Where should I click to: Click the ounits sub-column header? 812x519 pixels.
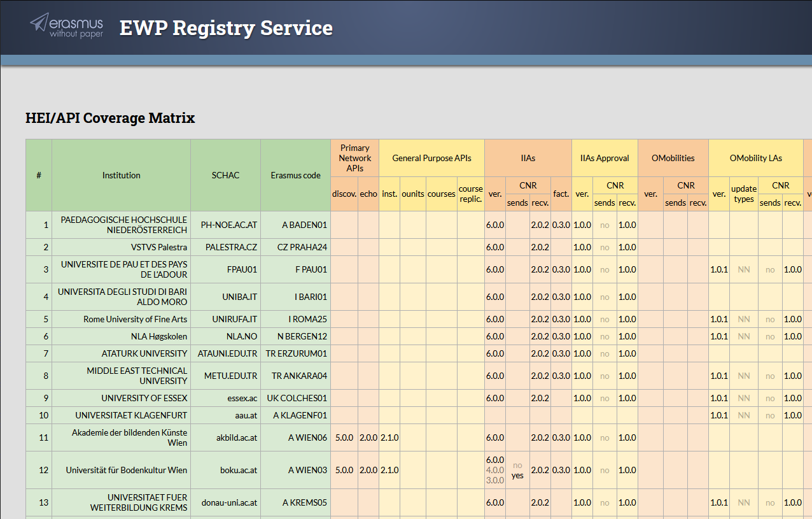point(413,194)
